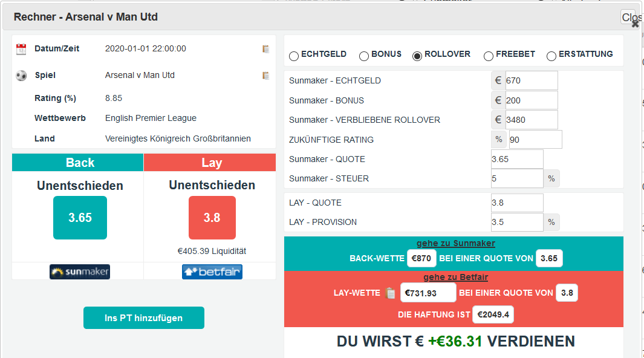Edit the Sunmaker STEUER field
The image size is (644, 358).
(x=517, y=178)
